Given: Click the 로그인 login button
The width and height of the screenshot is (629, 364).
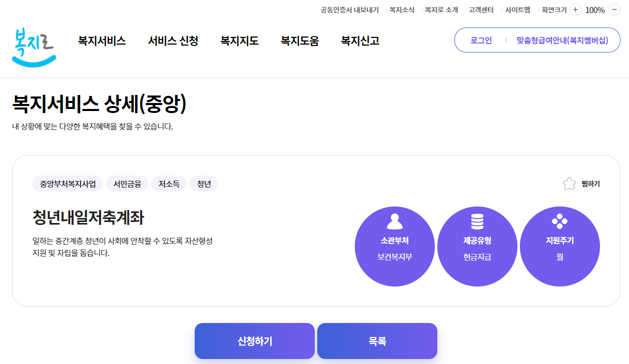Looking at the screenshot, I should [479, 40].
